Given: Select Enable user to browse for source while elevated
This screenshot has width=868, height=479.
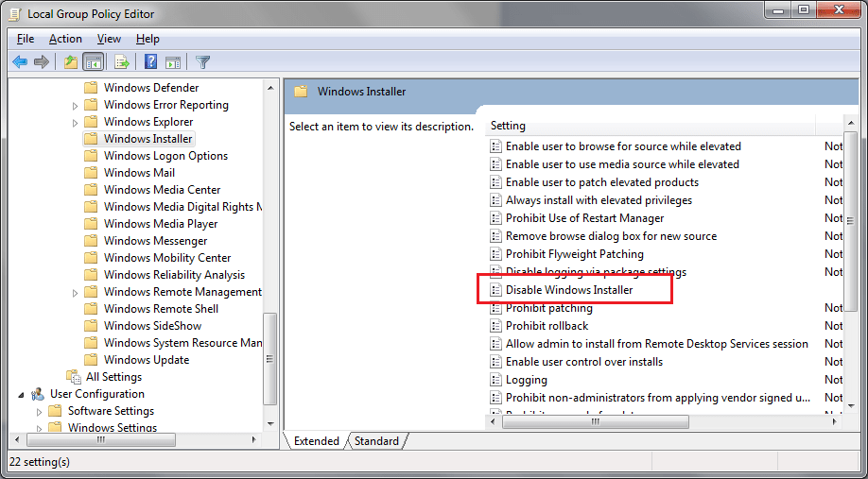Looking at the screenshot, I should coord(623,146).
